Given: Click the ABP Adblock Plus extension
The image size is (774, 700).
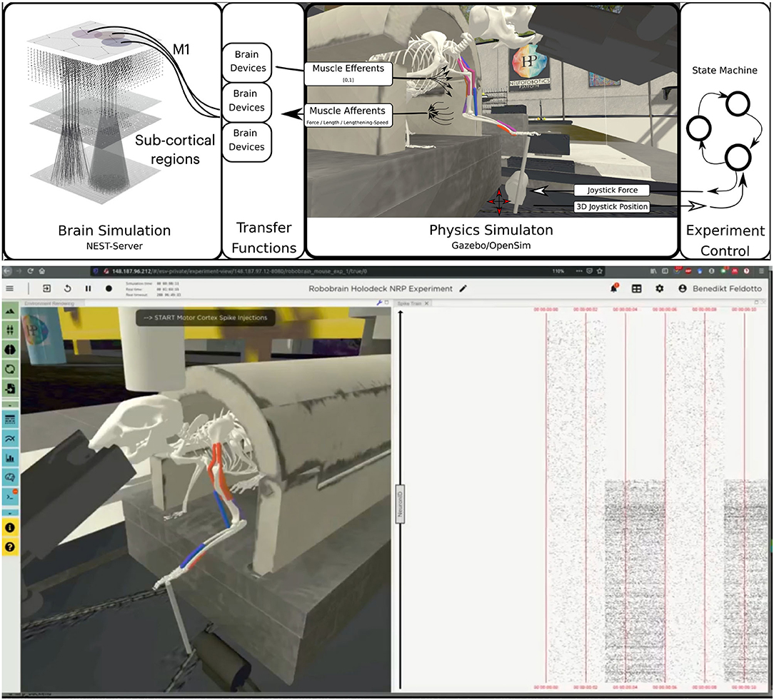Looking at the screenshot, I should click(x=689, y=271).
